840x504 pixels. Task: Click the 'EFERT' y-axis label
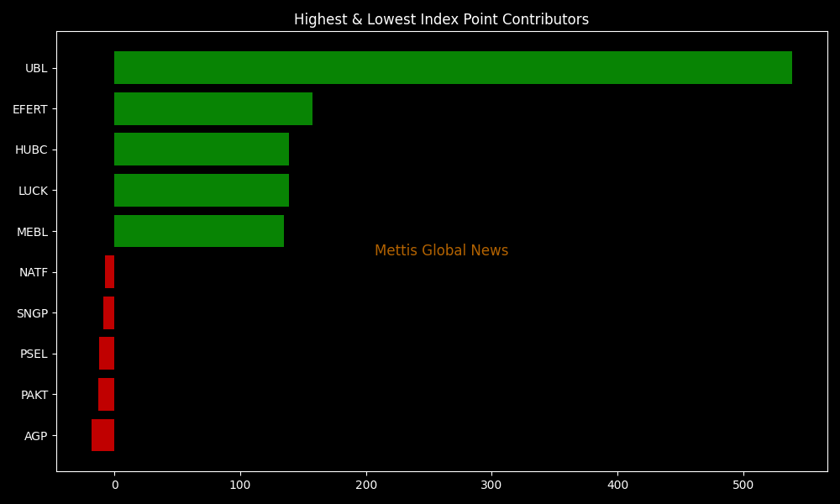[30, 109]
